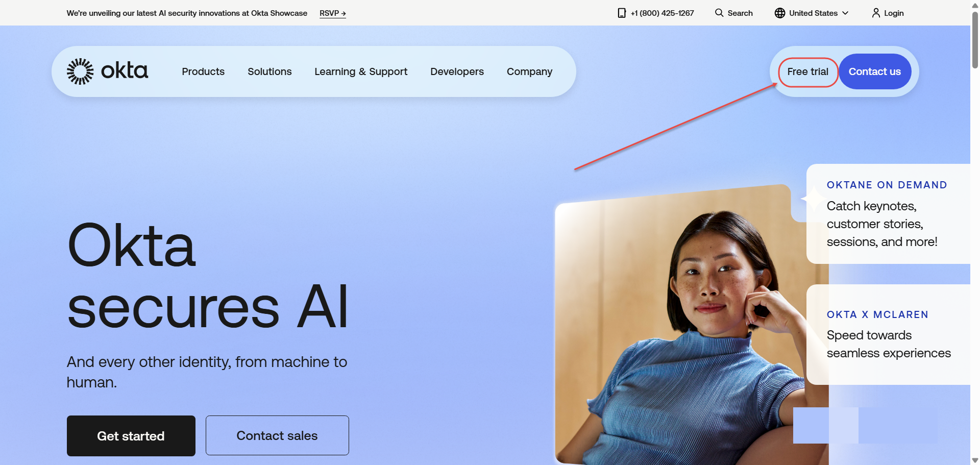
Task: Open the Company menu
Action: pyautogui.click(x=529, y=71)
